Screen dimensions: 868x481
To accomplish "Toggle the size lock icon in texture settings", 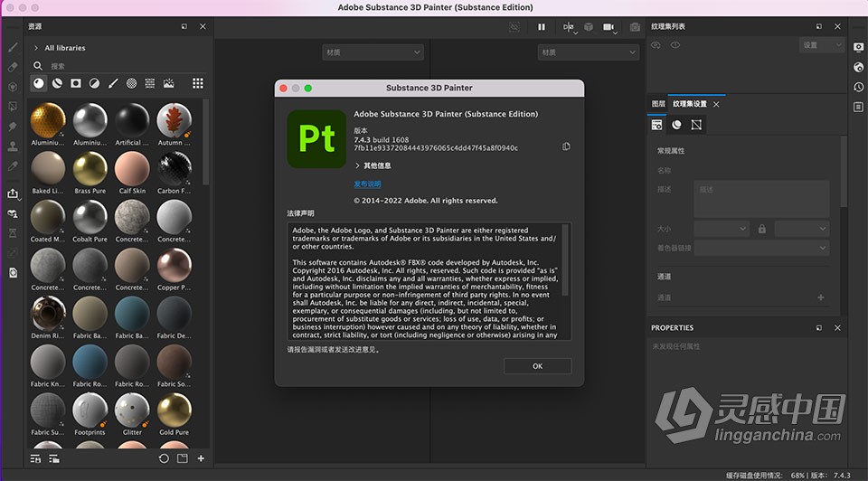I will click(x=762, y=229).
